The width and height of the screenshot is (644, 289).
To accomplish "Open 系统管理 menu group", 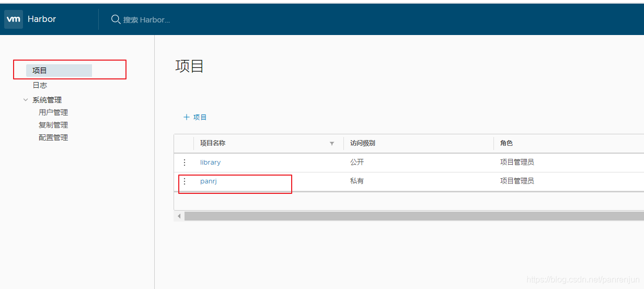I will pyautogui.click(x=47, y=100).
